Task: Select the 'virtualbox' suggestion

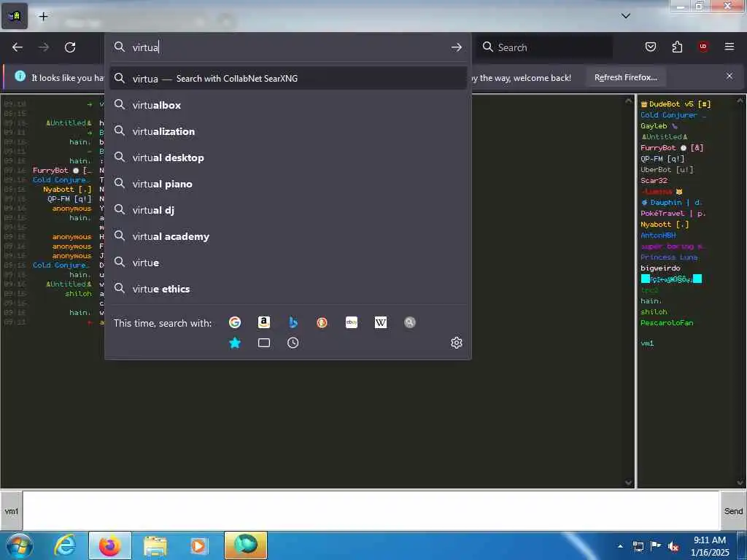Action: click(288, 105)
